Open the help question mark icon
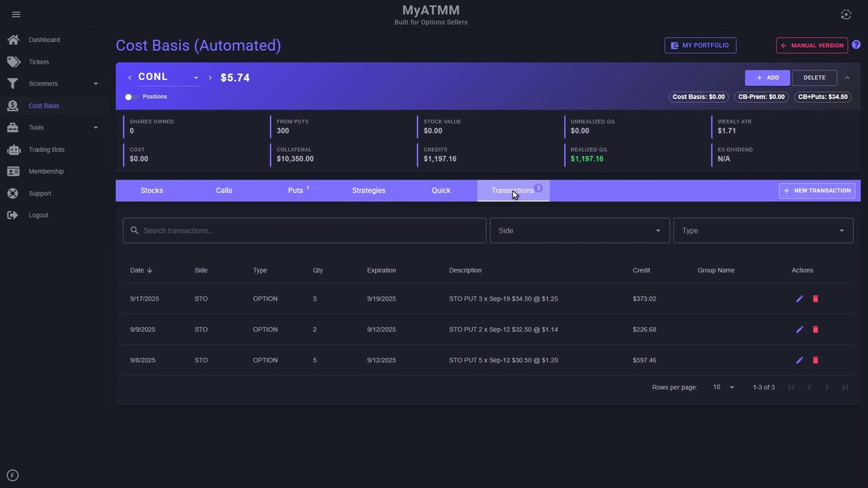This screenshot has height=488, width=868. pyautogui.click(x=856, y=45)
